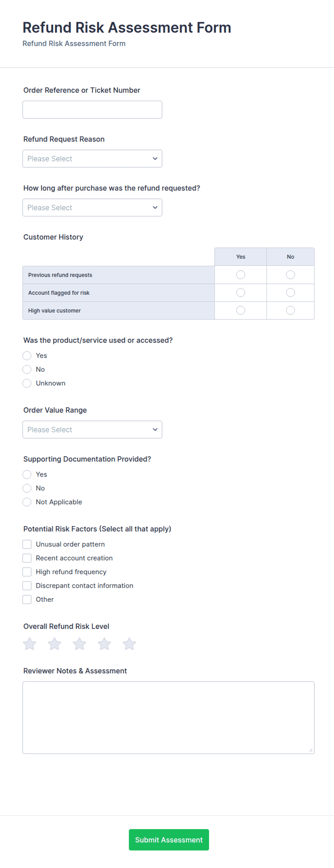Open the Refund Request Reason dropdown
The width and height of the screenshot is (334, 868).
pyautogui.click(x=92, y=159)
